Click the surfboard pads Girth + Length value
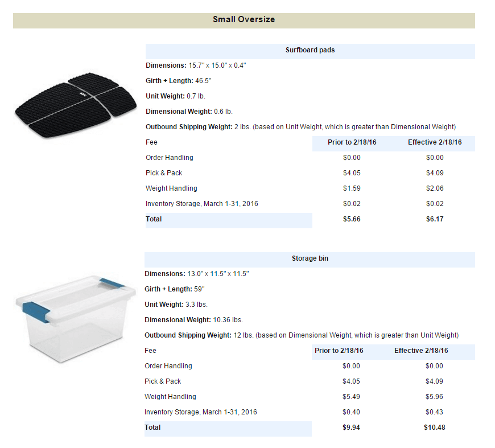 click(203, 81)
